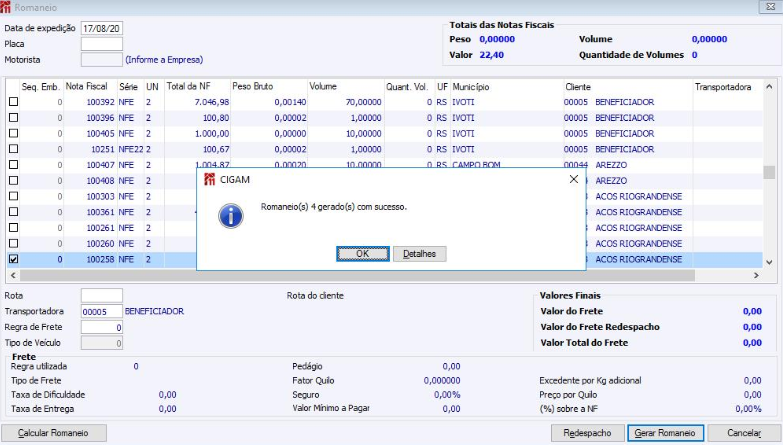Click the blue information icon in the dialog
The image size is (783, 445).
click(x=232, y=214)
